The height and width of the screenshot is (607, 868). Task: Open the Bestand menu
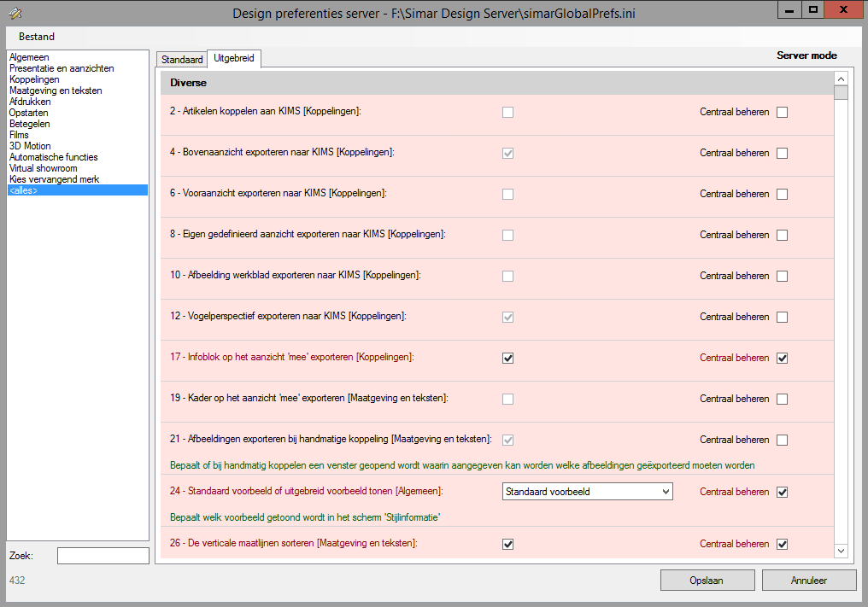coord(37,37)
